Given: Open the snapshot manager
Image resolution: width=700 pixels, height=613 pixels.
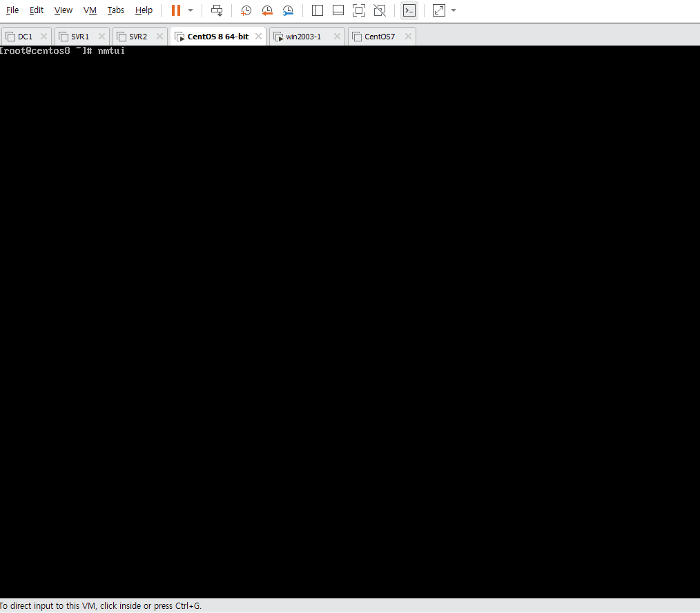Looking at the screenshot, I should coord(288,10).
